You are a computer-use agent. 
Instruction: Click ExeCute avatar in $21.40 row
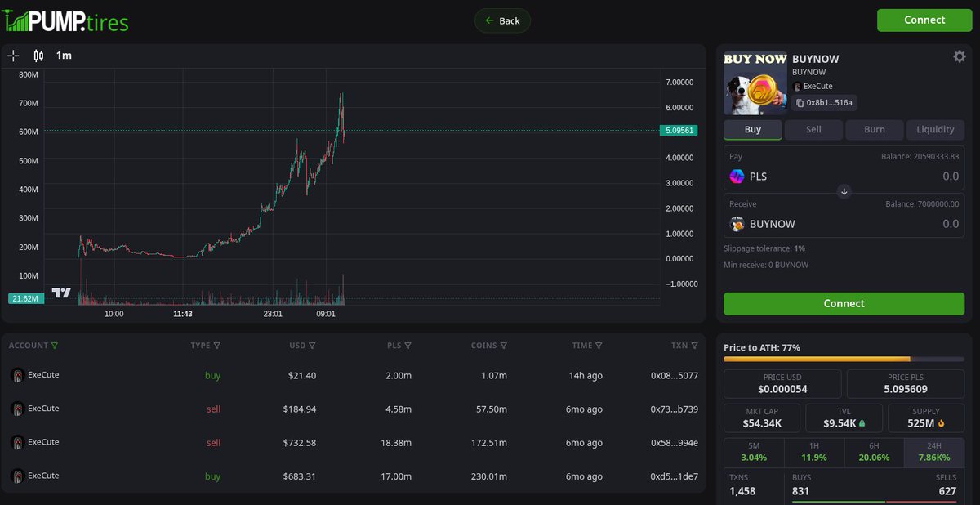[x=16, y=375]
